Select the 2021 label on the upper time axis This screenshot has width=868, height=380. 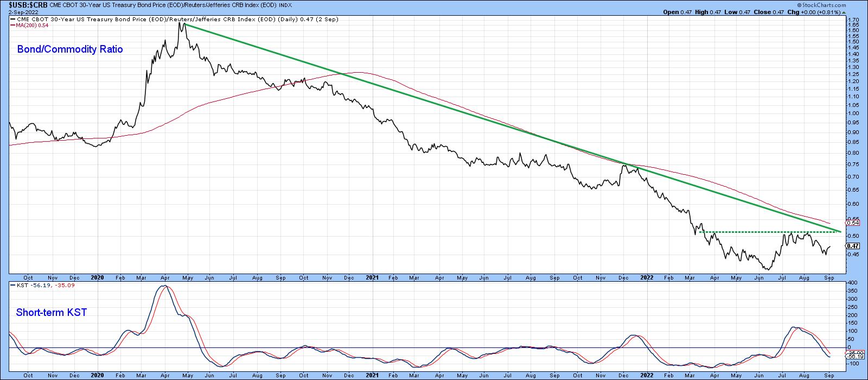372,277
